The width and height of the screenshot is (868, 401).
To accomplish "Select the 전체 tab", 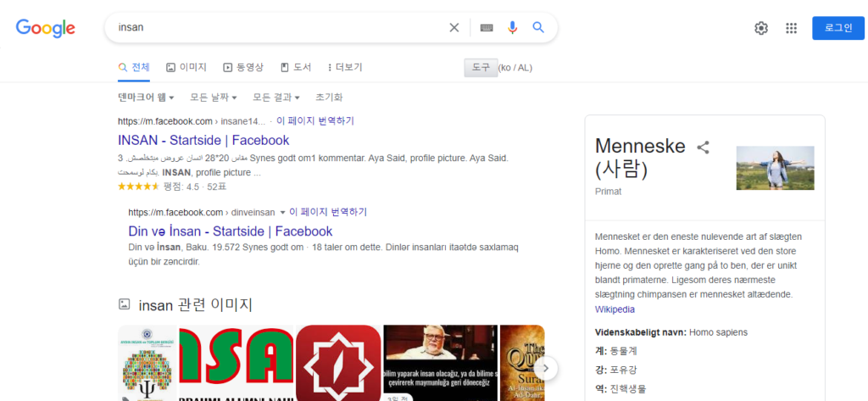I will click(134, 68).
